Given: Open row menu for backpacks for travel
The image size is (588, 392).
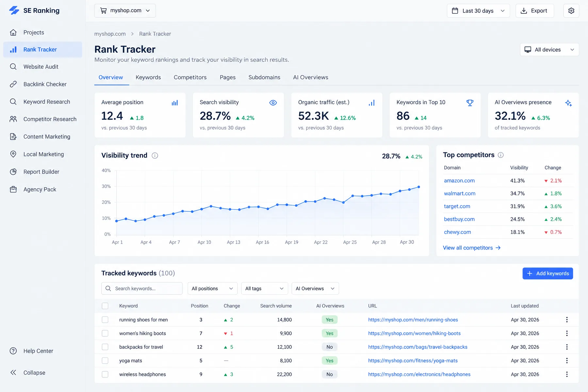Looking at the screenshot, I should pyautogui.click(x=567, y=347).
